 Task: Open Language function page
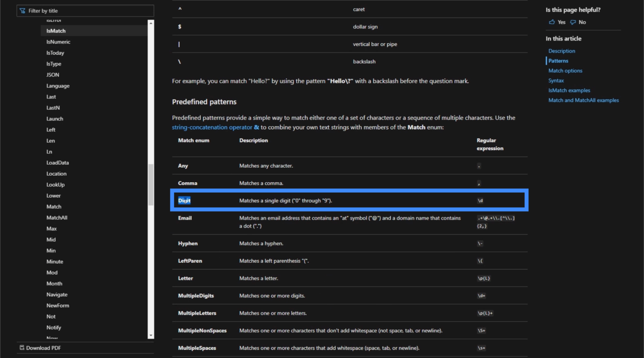[58, 86]
